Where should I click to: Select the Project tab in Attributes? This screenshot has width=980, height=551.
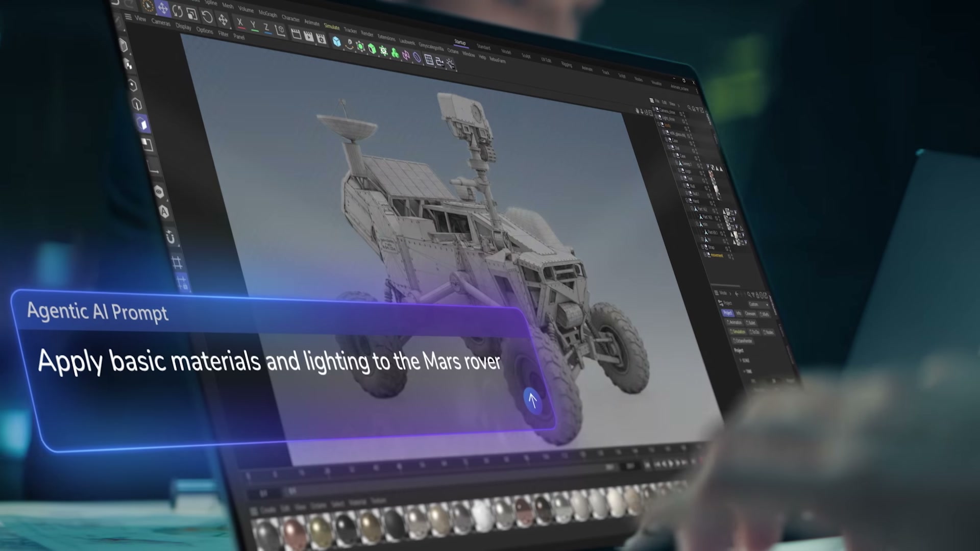tap(727, 313)
